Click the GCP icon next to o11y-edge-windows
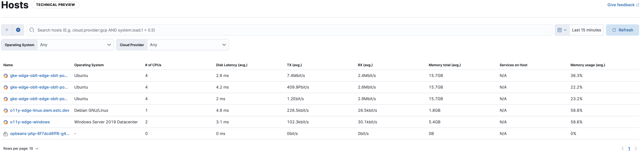This screenshot has height=161, width=644. coord(5,122)
